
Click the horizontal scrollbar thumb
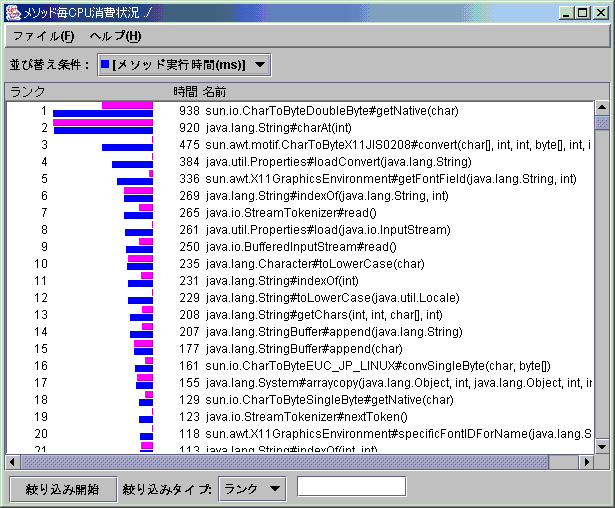pos(285,462)
